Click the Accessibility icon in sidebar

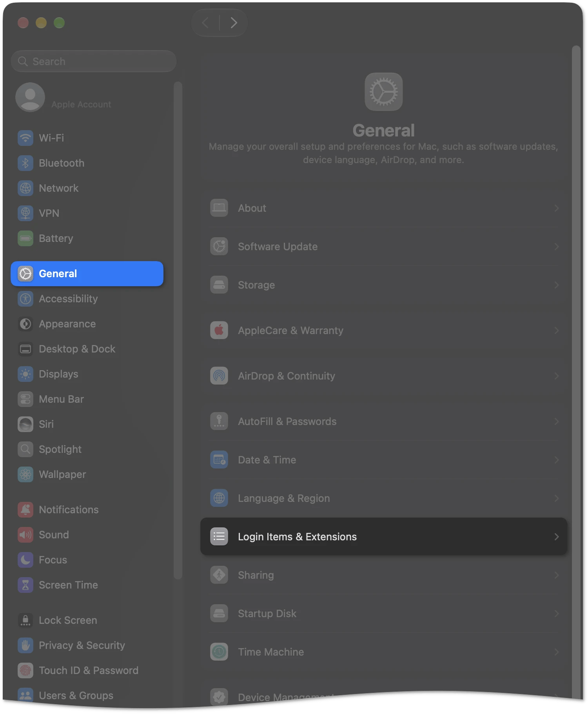(x=25, y=299)
